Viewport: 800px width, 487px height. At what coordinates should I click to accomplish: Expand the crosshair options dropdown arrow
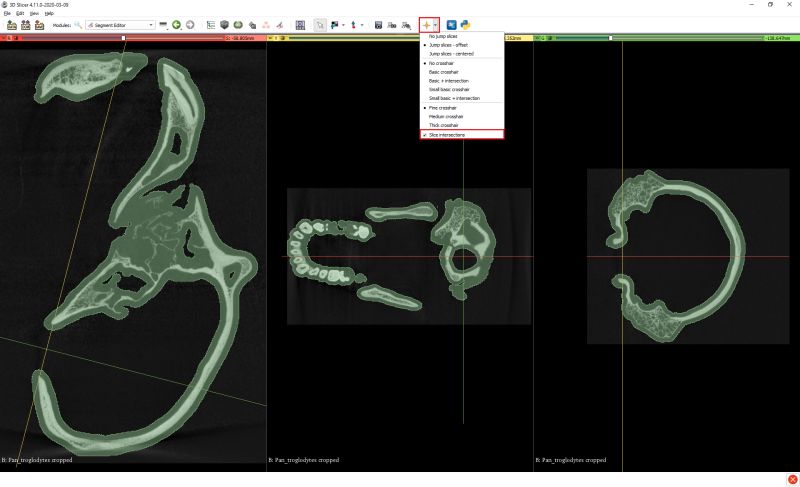pos(435,24)
